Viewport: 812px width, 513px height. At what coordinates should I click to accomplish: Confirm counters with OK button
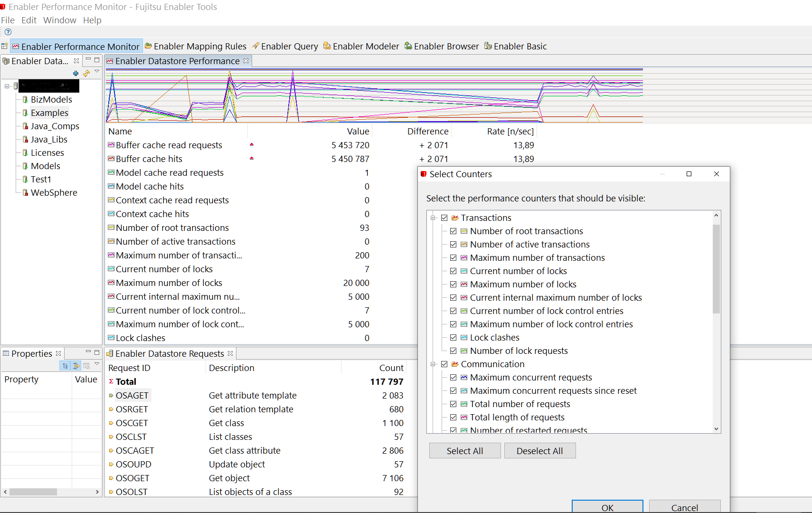(x=607, y=507)
